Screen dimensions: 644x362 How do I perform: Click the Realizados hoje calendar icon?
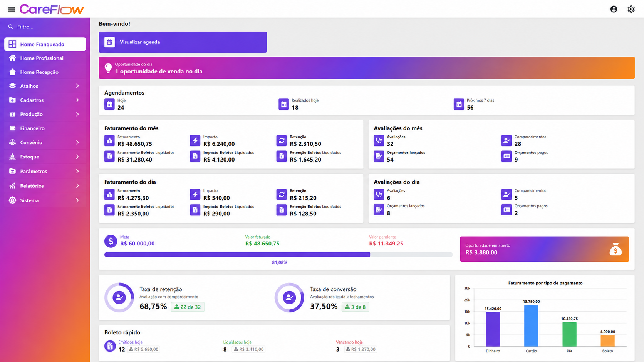pos(284,104)
